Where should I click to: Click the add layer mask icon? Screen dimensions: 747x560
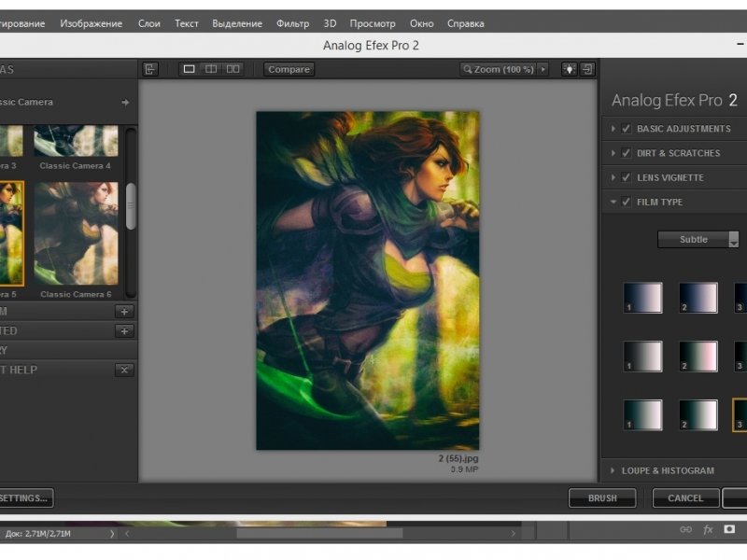pyautogui.click(x=729, y=529)
